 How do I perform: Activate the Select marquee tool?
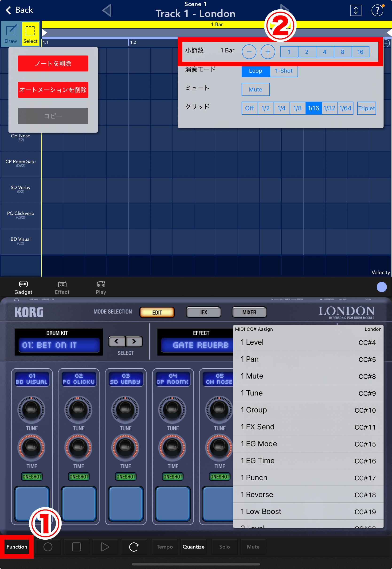coord(31,34)
